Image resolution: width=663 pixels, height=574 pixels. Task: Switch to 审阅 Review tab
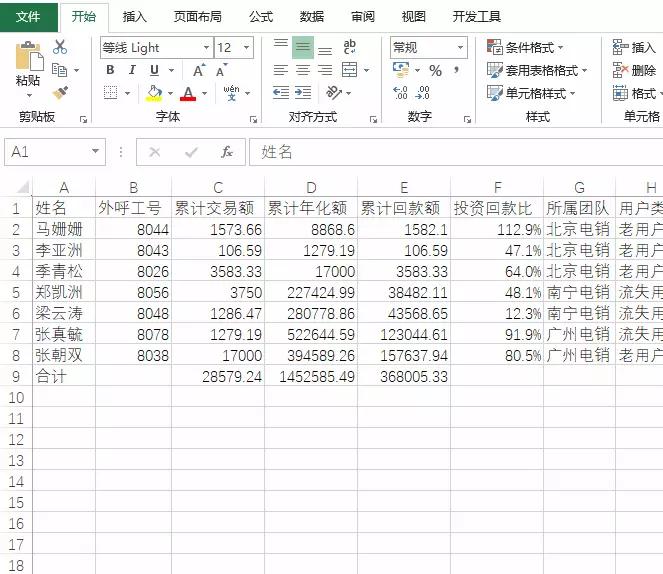(363, 17)
